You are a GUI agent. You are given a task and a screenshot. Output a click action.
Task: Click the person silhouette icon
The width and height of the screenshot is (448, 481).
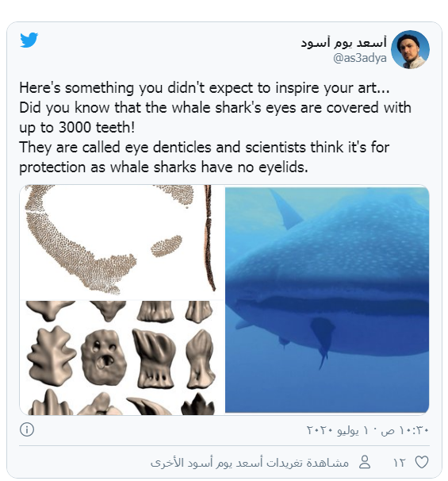pyautogui.click(x=365, y=462)
